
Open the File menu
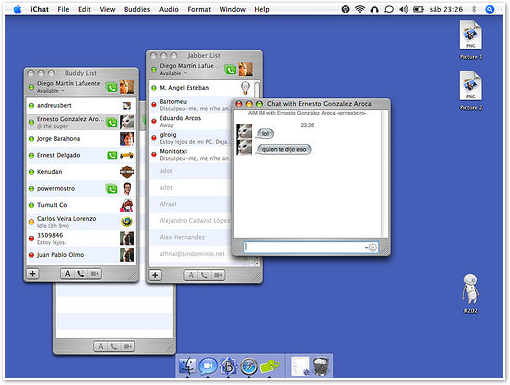63,9
